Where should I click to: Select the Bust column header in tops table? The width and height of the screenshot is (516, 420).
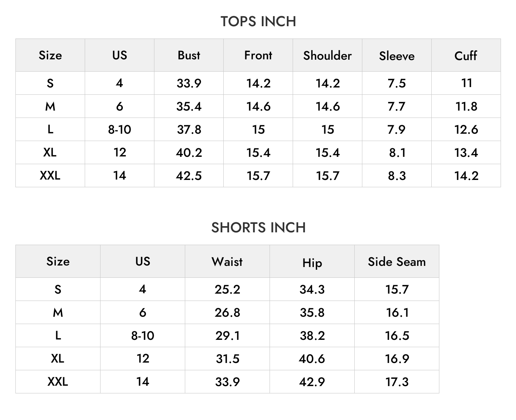(189, 55)
